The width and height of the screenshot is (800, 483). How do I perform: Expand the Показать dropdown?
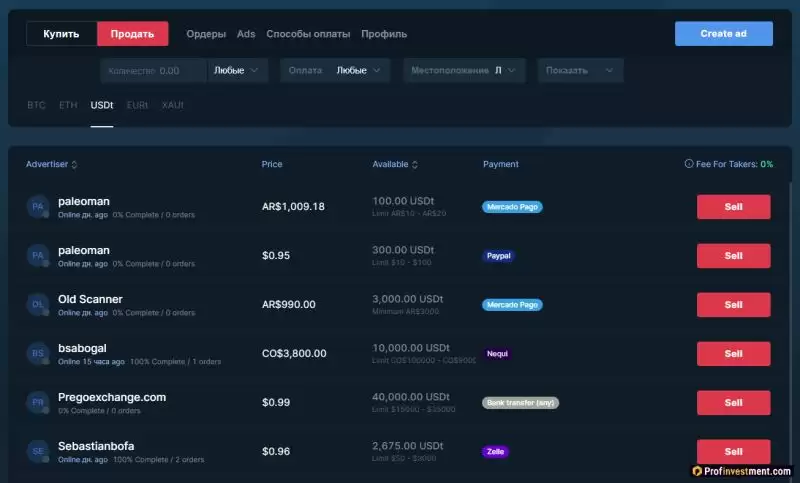[580, 71]
